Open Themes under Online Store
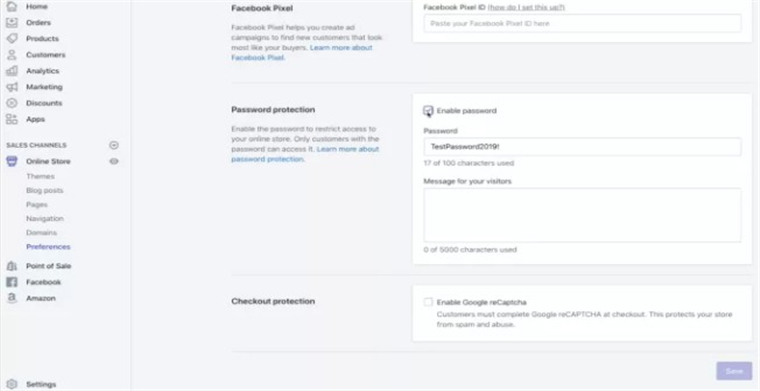This screenshot has height=391, width=760. 40,176
